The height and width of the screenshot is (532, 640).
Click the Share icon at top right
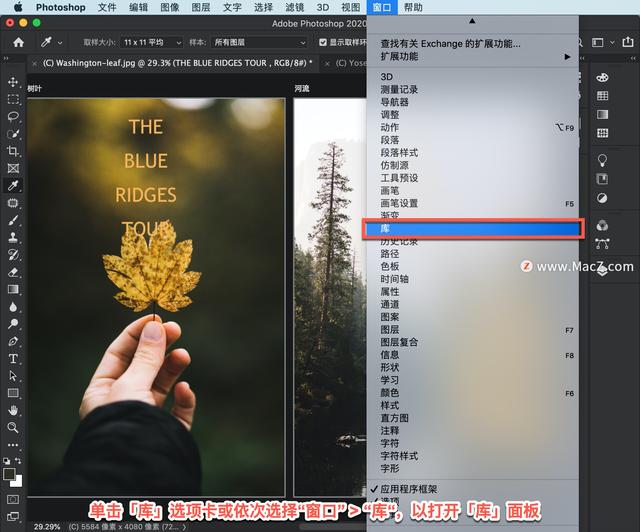pyautogui.click(x=626, y=42)
